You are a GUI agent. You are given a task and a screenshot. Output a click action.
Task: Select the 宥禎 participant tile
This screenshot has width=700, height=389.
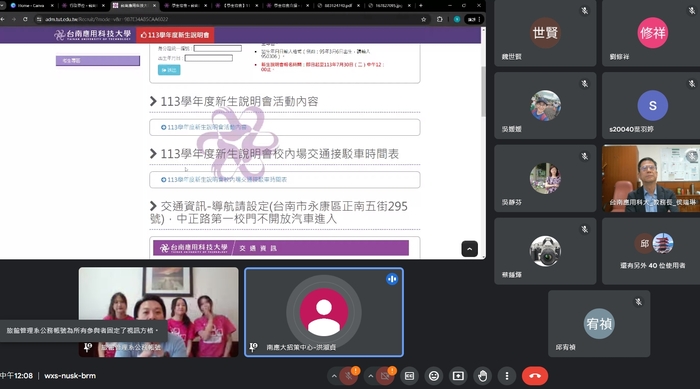coord(599,324)
